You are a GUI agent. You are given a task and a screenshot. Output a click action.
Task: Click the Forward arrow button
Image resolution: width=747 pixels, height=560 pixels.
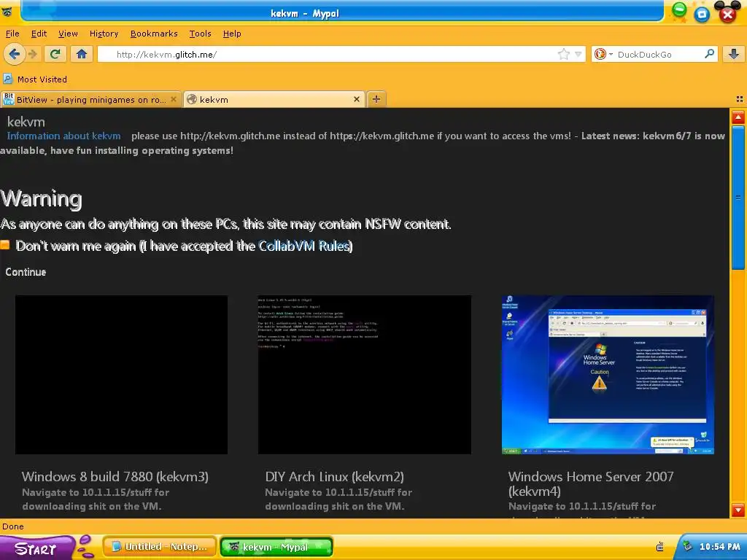(x=33, y=54)
